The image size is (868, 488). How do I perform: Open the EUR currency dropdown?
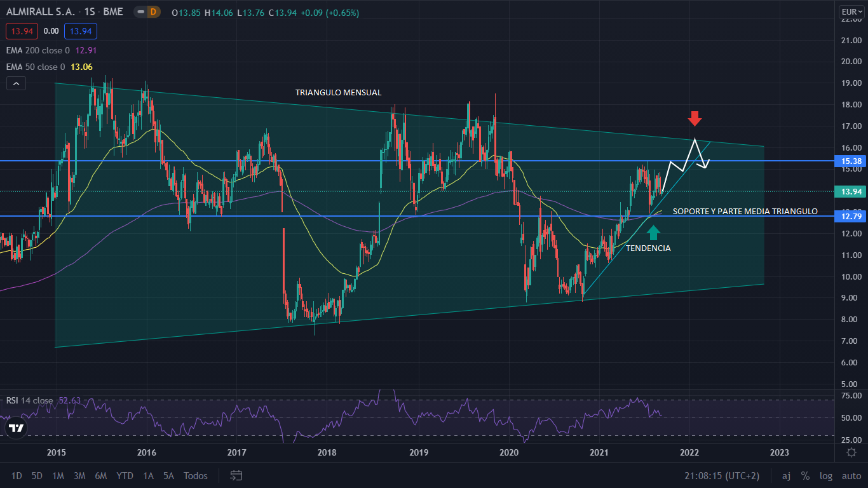[848, 11]
